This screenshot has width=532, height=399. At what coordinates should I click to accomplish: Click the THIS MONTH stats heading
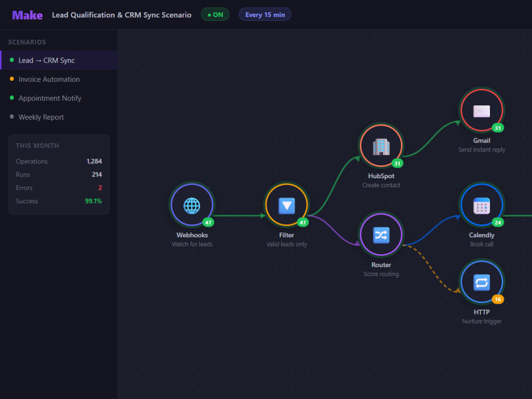tap(37, 146)
